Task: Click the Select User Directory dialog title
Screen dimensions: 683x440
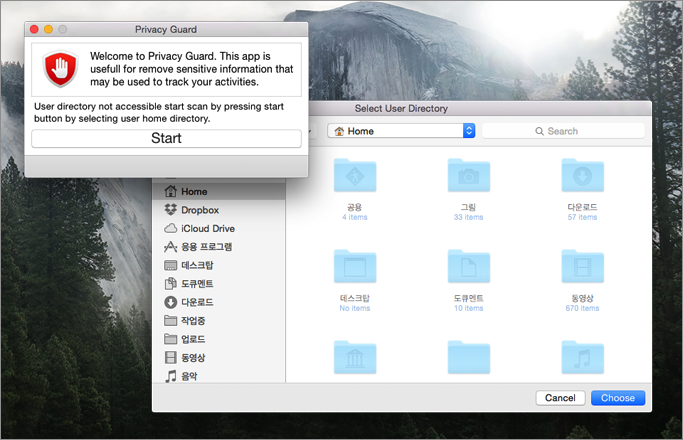Action: coord(401,108)
